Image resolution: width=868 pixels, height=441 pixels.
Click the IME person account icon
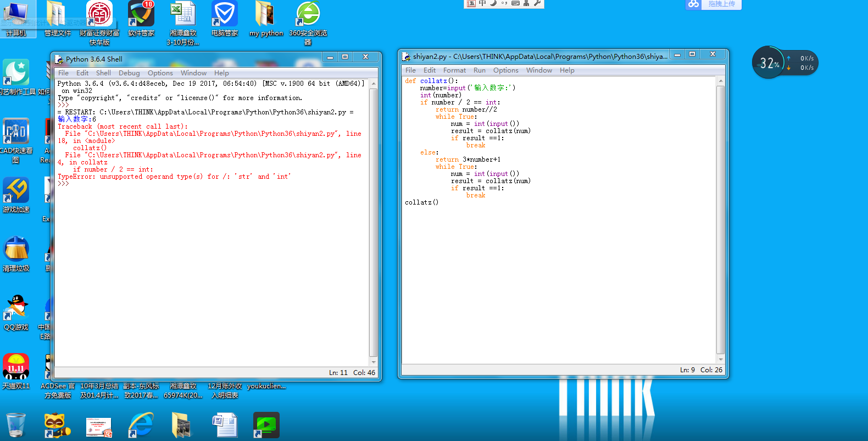pyautogui.click(x=526, y=3)
